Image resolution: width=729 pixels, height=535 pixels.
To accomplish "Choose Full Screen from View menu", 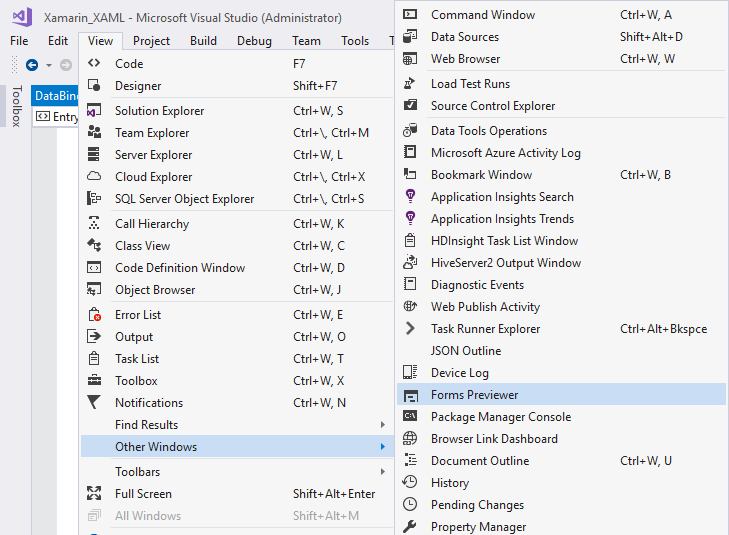I will click(x=143, y=494).
